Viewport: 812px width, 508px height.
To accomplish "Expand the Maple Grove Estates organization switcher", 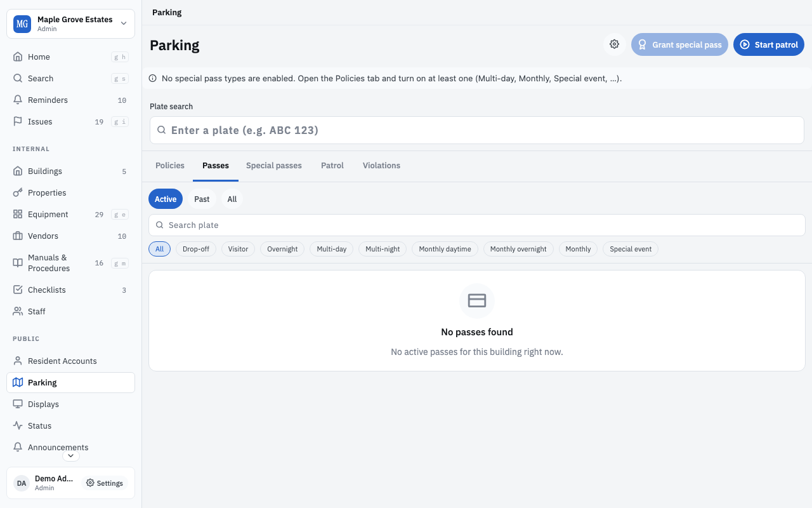I will [x=70, y=24].
